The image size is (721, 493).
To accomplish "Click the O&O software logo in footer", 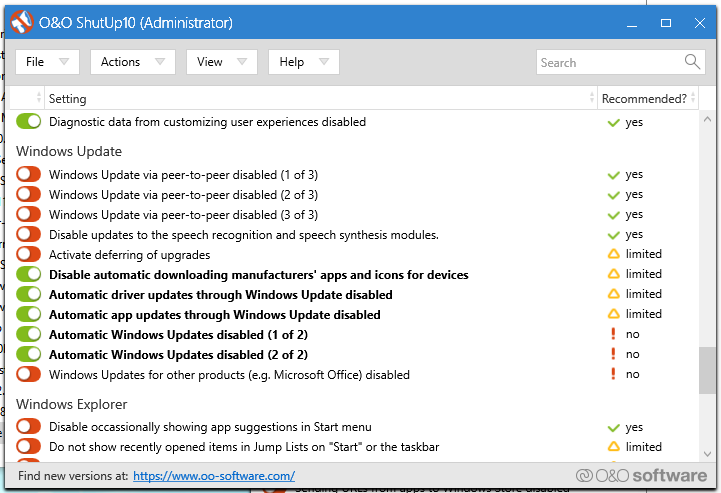I will (x=641, y=475).
